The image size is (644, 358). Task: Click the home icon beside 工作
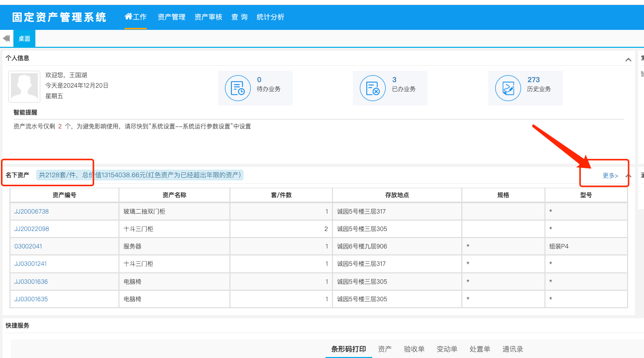tap(128, 16)
